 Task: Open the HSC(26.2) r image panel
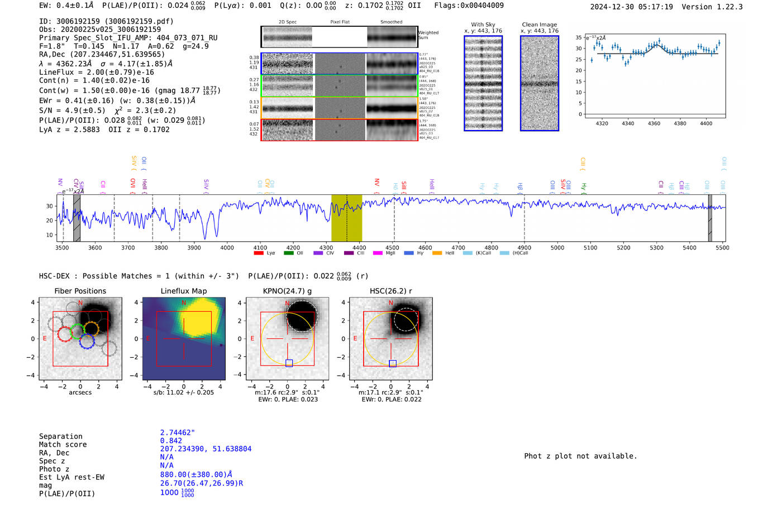click(x=390, y=339)
